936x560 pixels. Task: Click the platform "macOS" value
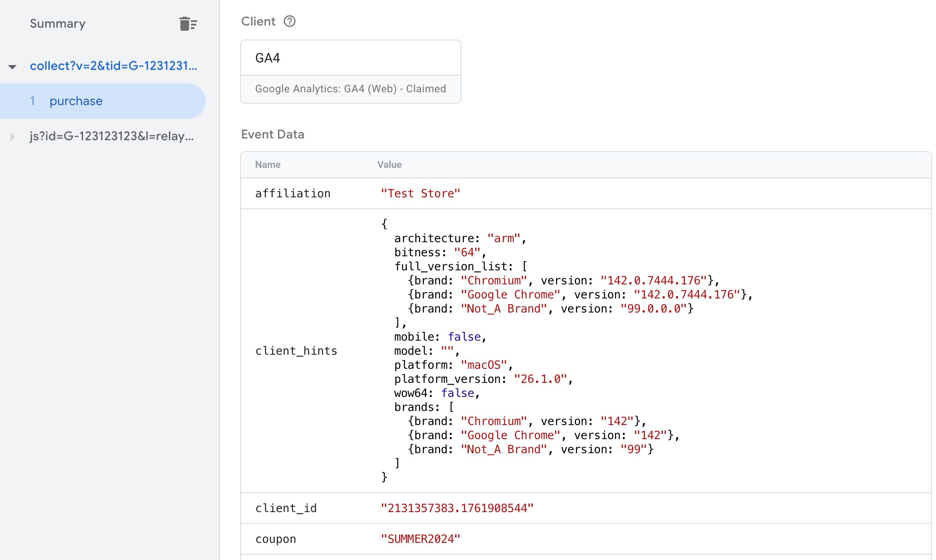tap(484, 365)
